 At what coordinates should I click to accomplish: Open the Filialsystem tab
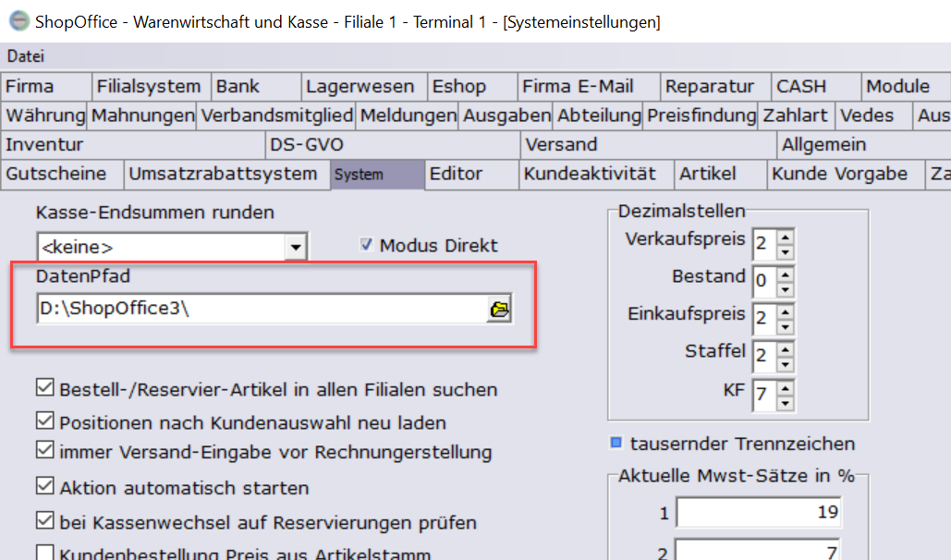tap(151, 86)
